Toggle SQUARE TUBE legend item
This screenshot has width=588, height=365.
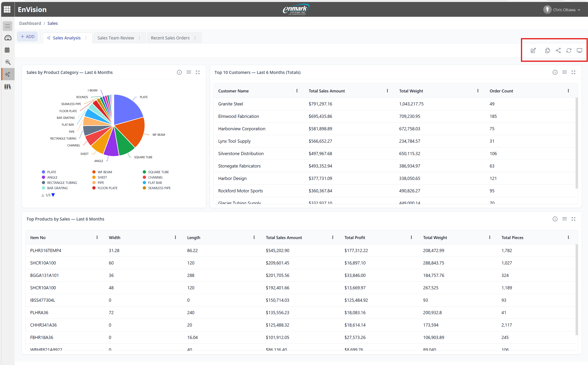tap(156, 172)
